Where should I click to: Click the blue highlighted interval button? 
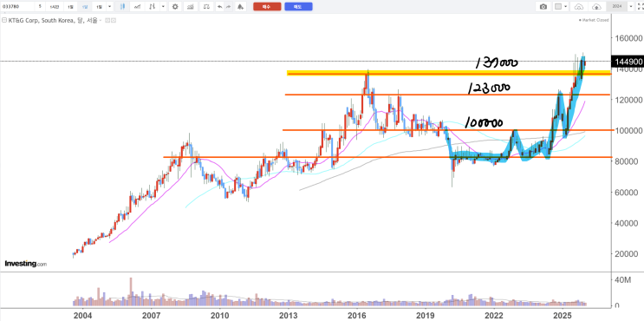[x=85, y=7]
